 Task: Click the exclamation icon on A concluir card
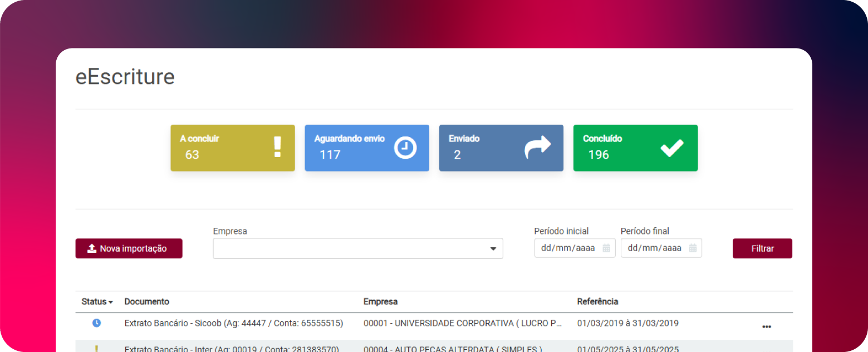[277, 148]
